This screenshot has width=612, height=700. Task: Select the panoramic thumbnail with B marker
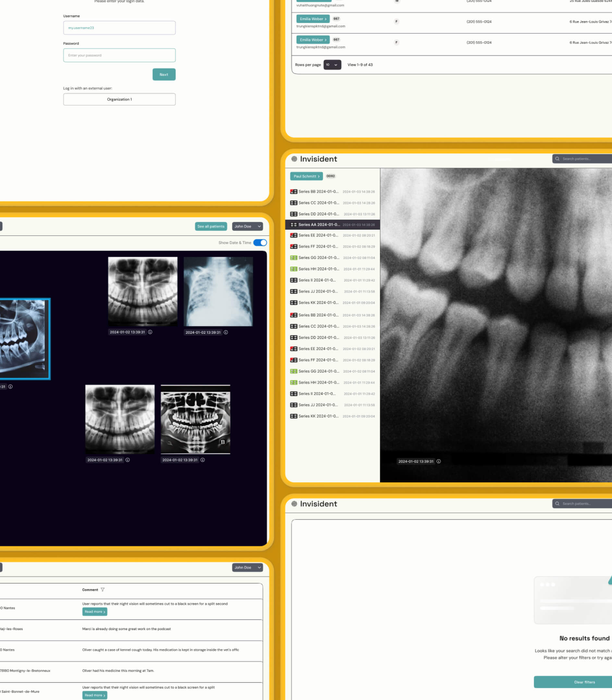(195, 419)
